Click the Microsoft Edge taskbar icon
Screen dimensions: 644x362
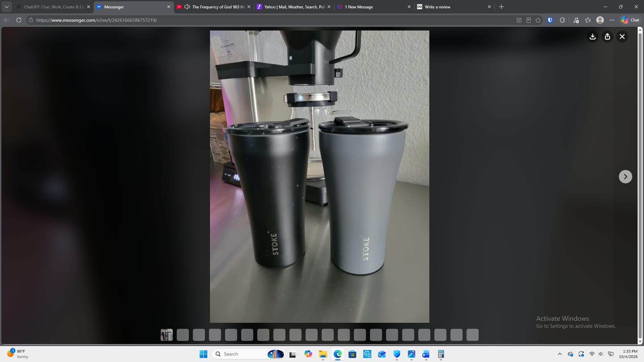337,354
